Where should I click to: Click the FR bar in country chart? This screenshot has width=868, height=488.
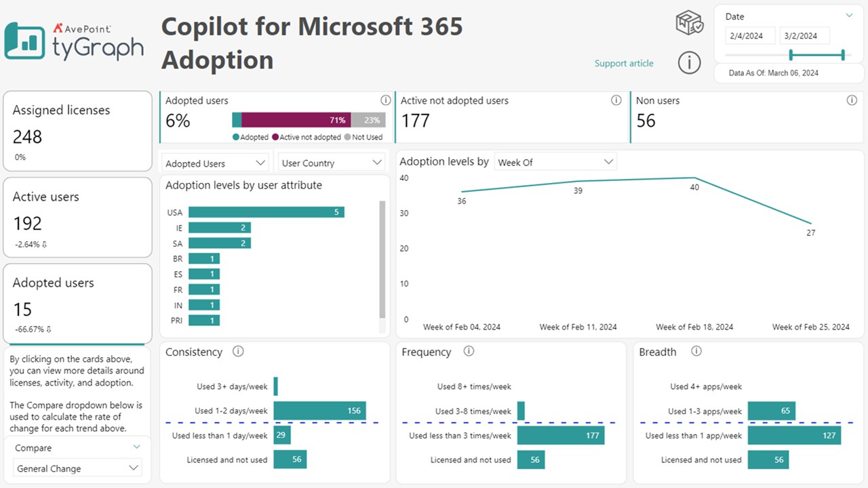204,289
